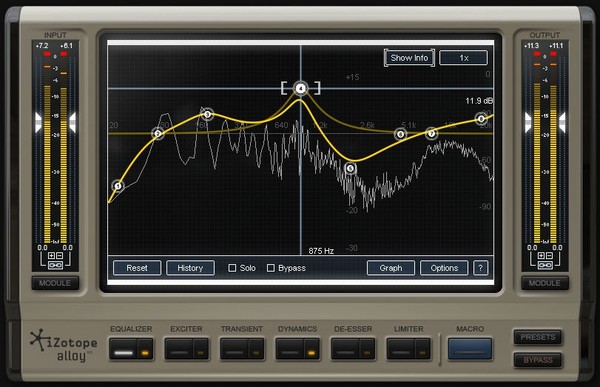600x387 pixels.
Task: Open the Options menu
Action: (444, 268)
